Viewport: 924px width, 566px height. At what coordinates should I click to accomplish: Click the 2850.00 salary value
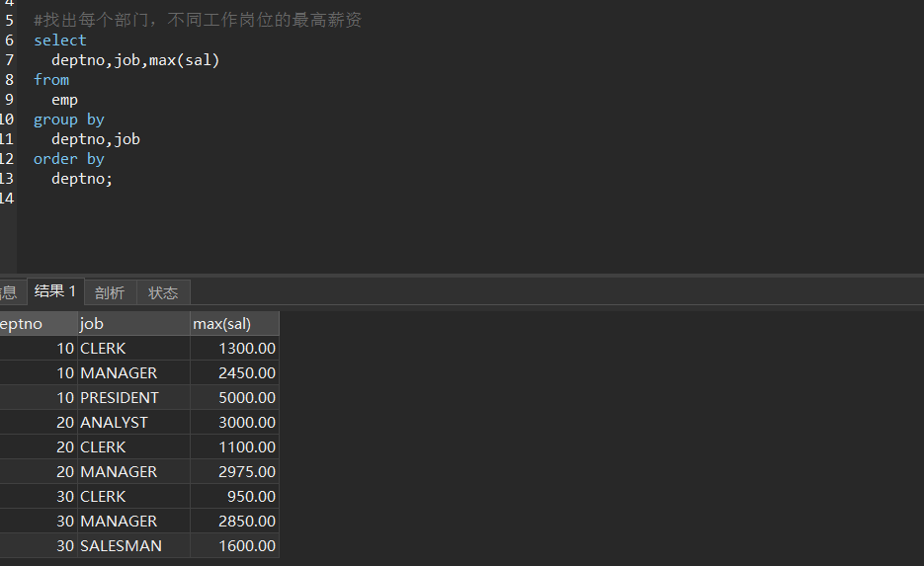[x=234, y=522]
